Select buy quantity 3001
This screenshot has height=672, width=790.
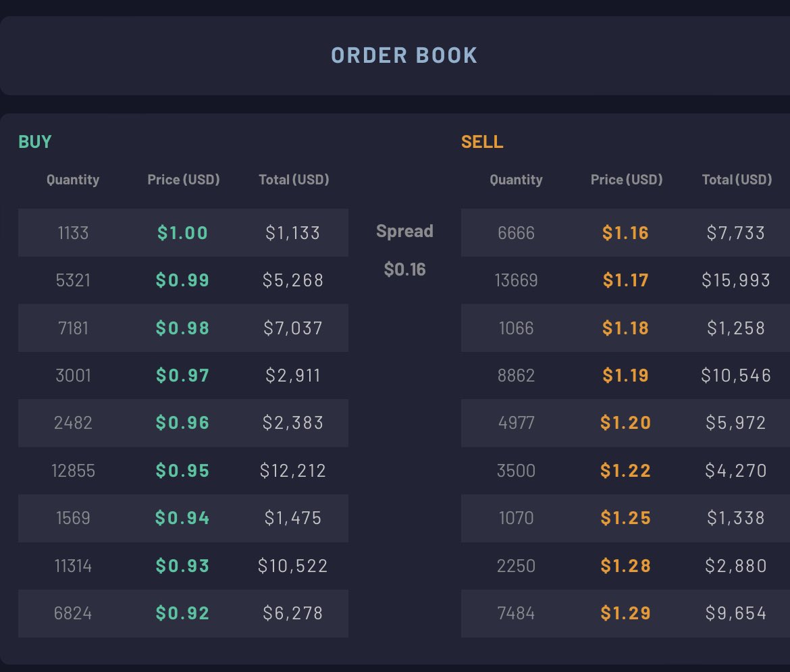coord(73,376)
